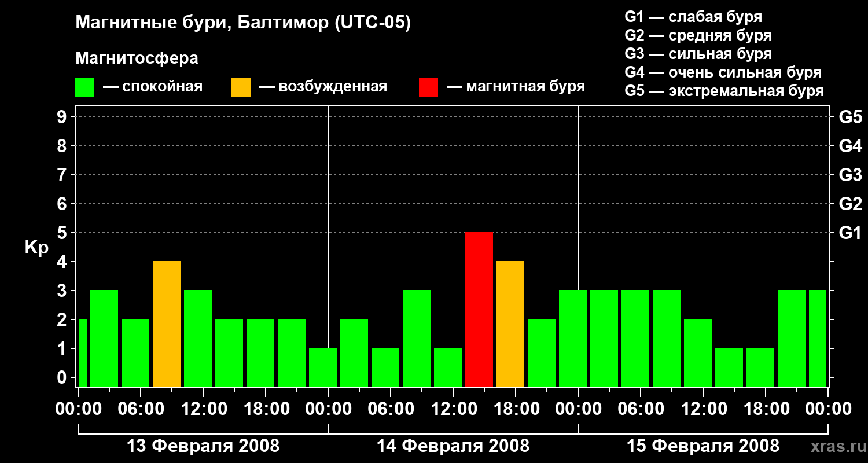Select the orange Kp 4 bar on 13 February

[x=167, y=324]
